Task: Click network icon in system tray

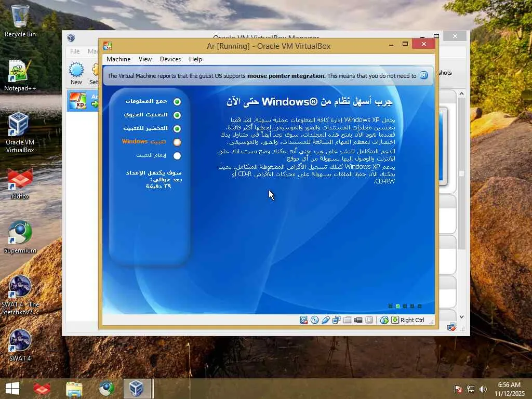Action: 471,389
